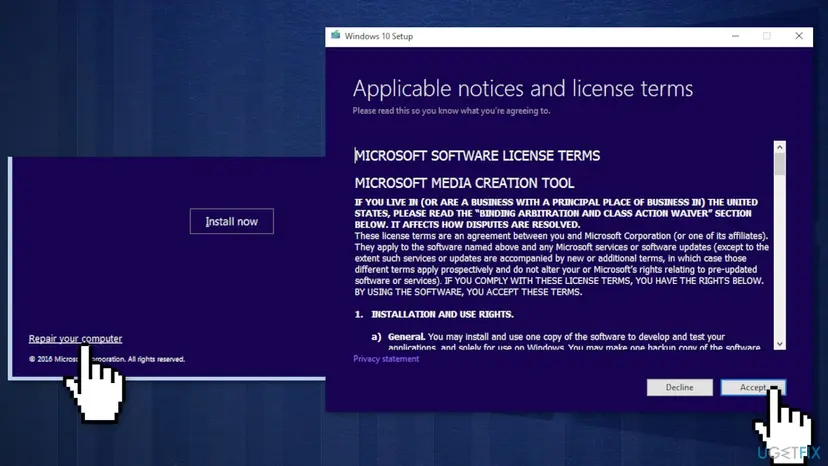
Task: Click the Accept button in the license dialog
Action: (x=753, y=387)
